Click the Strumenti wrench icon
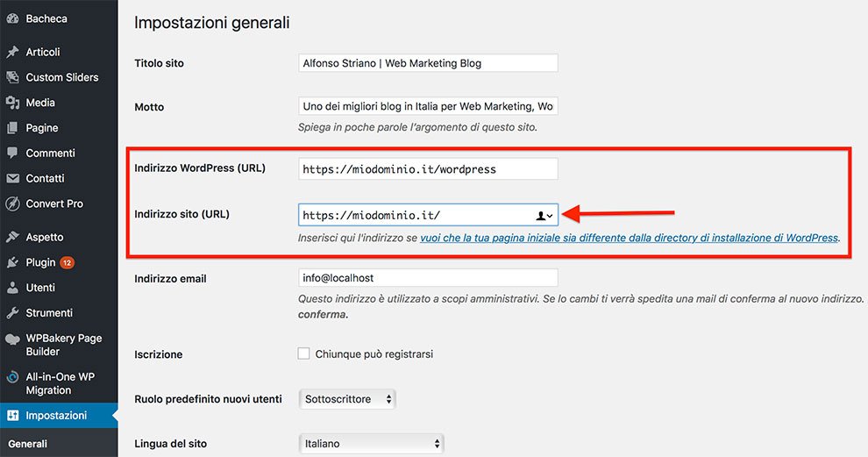This screenshot has height=457, width=868. click(12, 313)
